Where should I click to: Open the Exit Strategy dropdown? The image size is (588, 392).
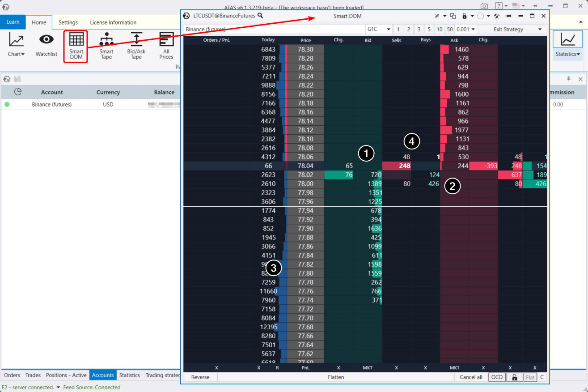click(512, 29)
